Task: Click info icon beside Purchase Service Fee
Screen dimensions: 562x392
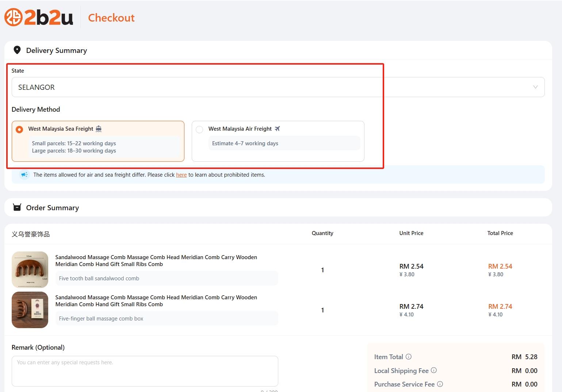Action: click(x=440, y=384)
